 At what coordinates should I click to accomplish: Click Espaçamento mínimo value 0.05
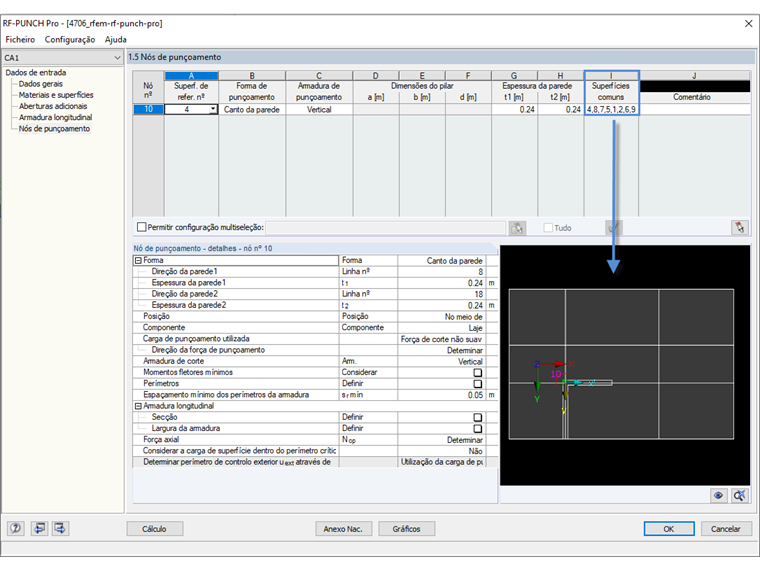point(441,395)
